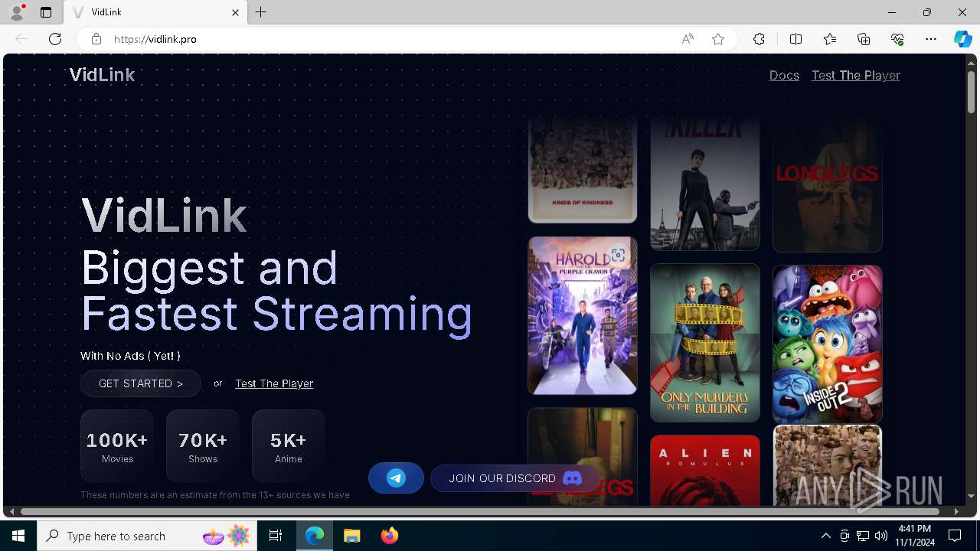Open File Explorer from the taskbar
Viewport: 980px width, 551px height.
(x=352, y=536)
